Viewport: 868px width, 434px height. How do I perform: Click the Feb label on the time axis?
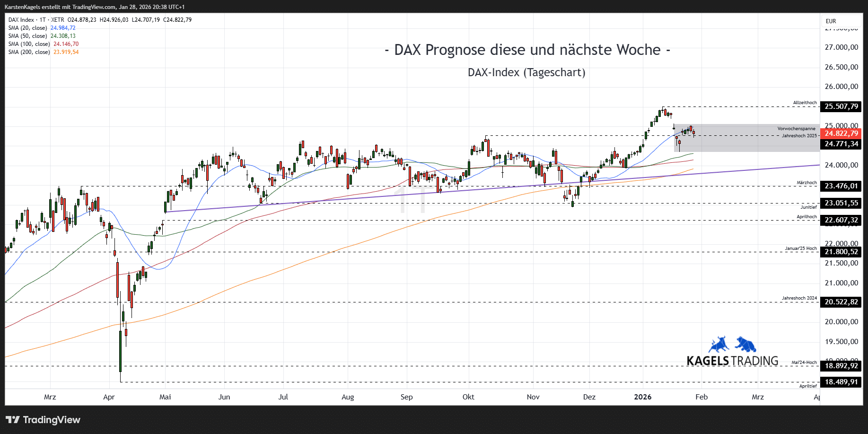(x=701, y=398)
